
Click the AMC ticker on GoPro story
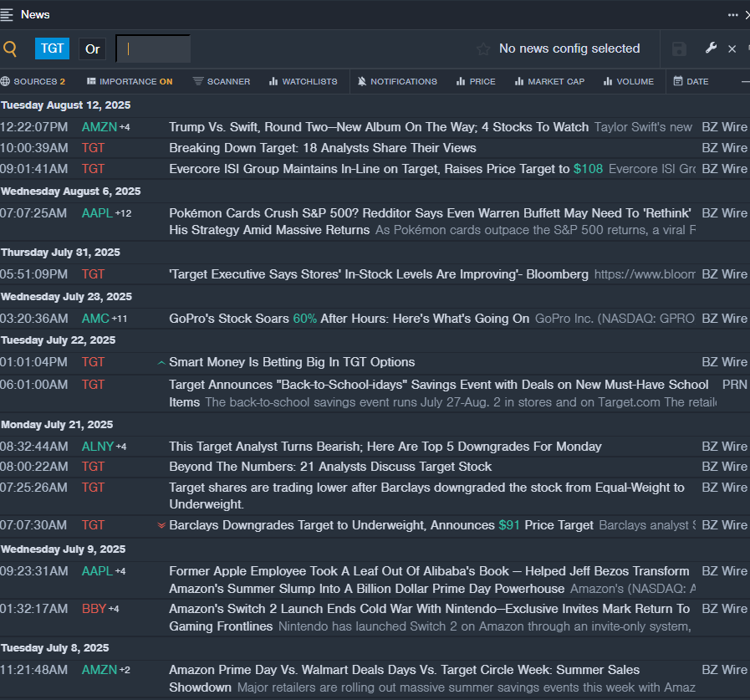95,318
